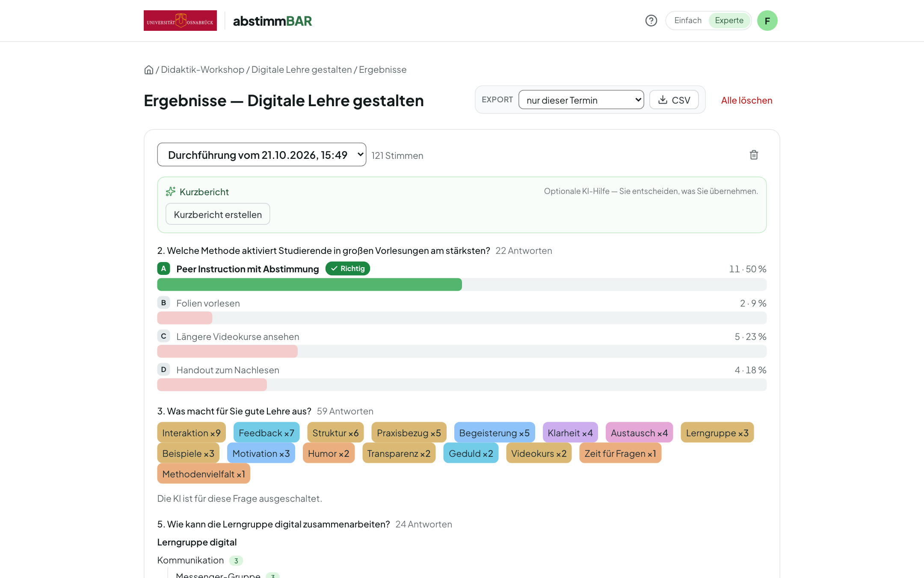924x578 pixels.
Task: Select the Lerngruppe ×3 tag
Action: [717, 432]
